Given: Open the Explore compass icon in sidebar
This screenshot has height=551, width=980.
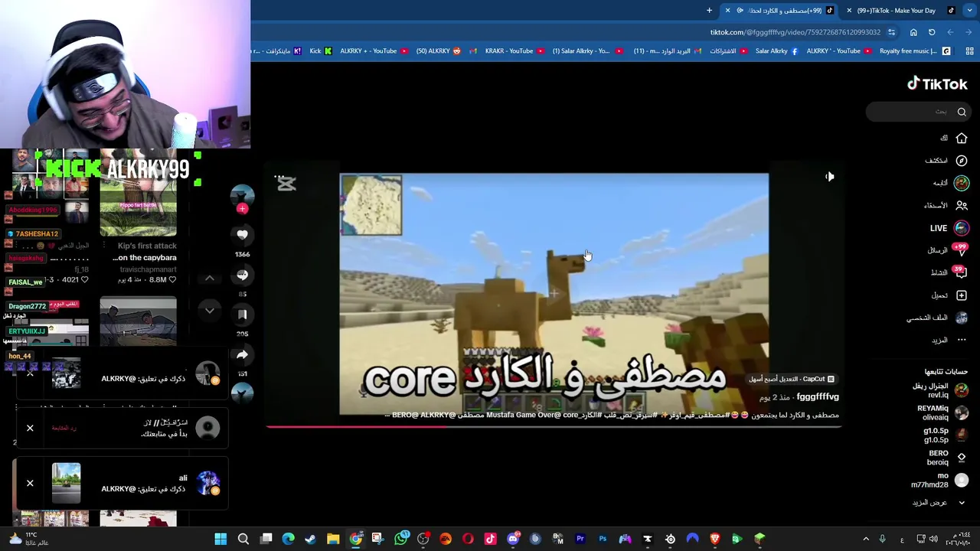Looking at the screenshot, I should pos(962,161).
